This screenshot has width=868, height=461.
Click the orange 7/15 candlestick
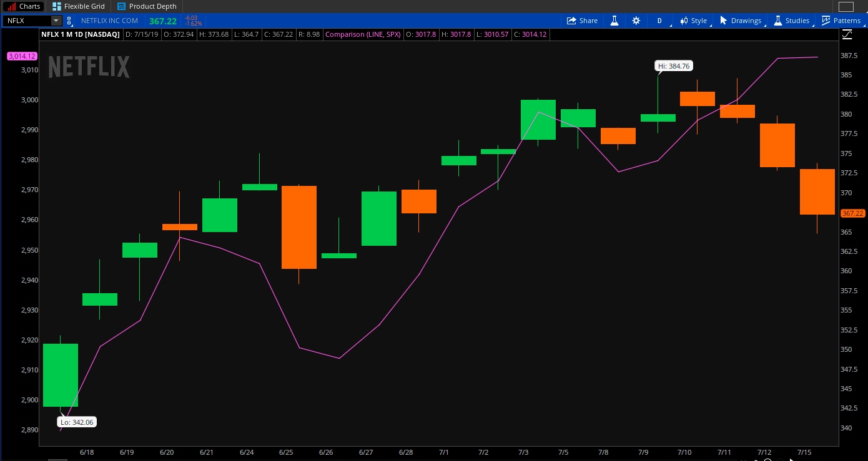[817, 192]
